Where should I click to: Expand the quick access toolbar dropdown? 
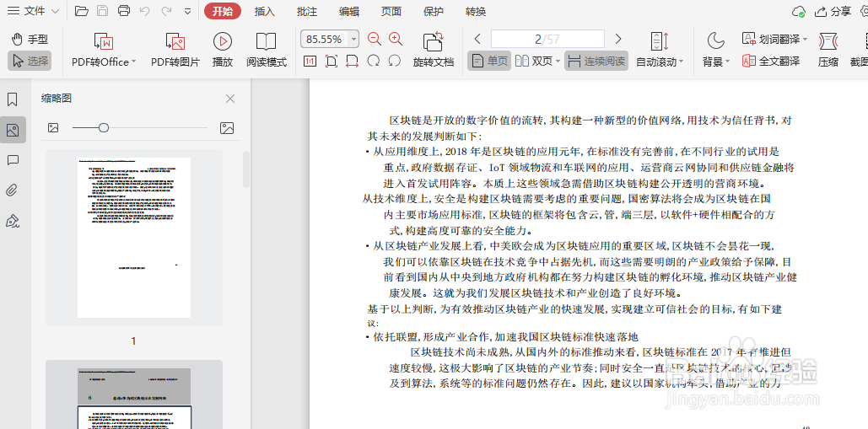[187, 11]
